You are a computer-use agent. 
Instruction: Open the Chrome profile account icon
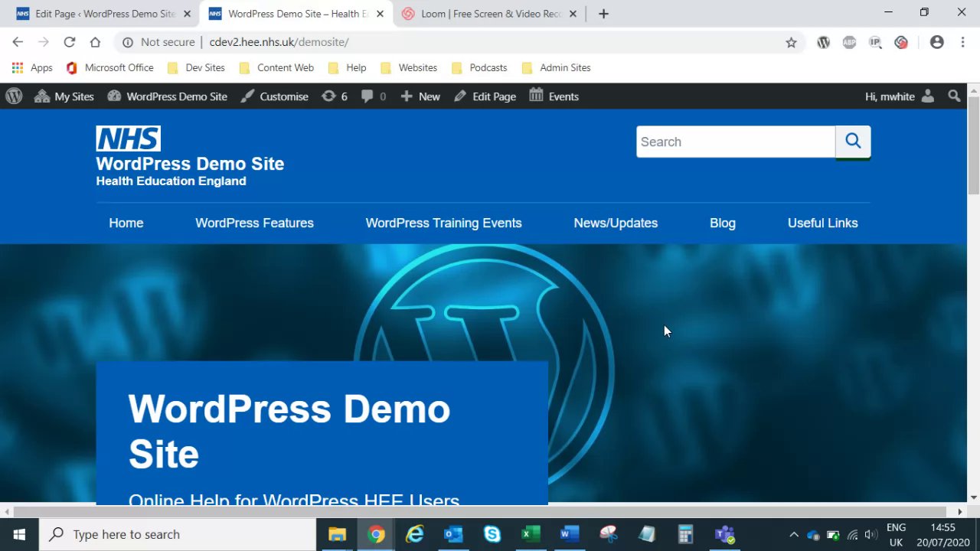coord(936,42)
